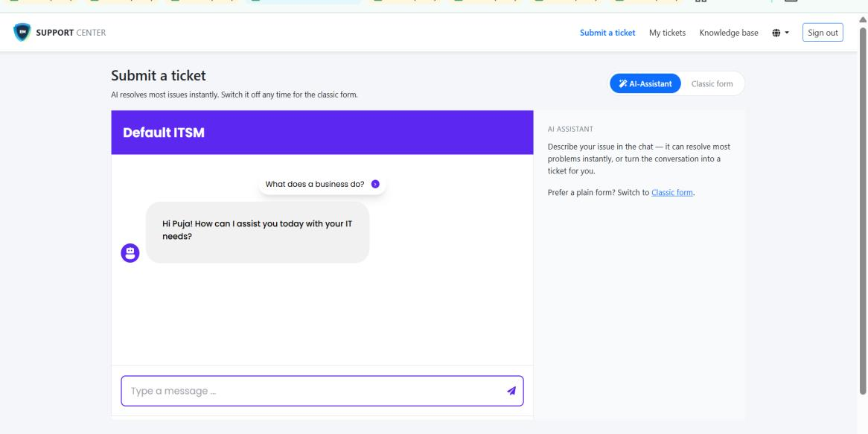868x434 pixels.
Task: Switch to Classic form mode
Action: coord(712,83)
